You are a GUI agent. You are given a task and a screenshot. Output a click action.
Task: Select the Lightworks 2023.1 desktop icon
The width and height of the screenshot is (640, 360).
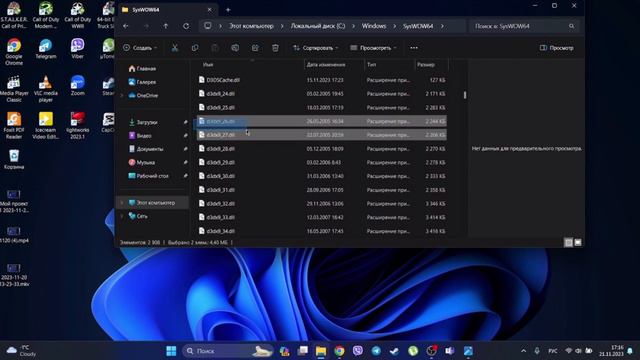78,126
